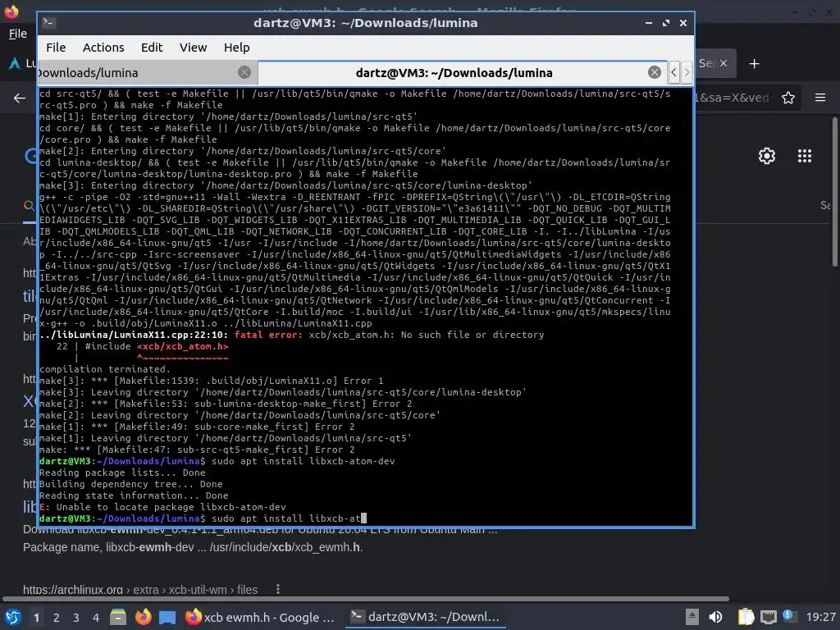Viewport: 840px width, 630px height.
Task: Open the terminal File menu
Action: point(56,48)
